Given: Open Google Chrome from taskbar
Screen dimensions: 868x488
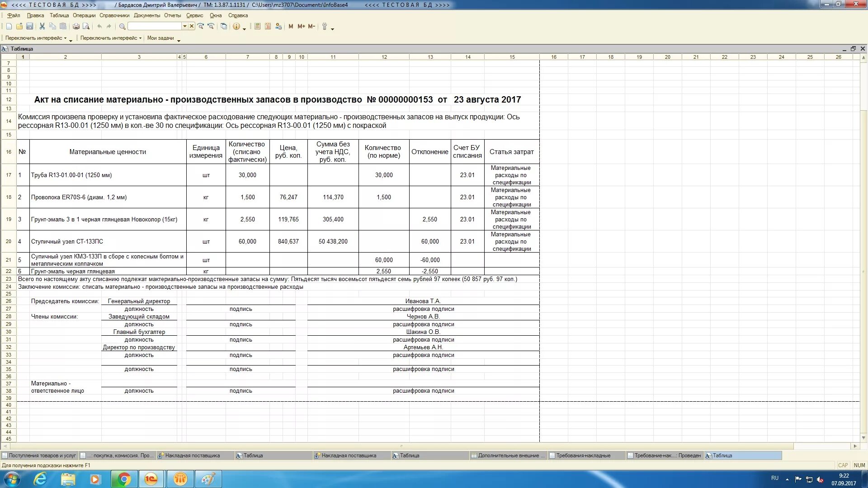Looking at the screenshot, I should (123, 479).
